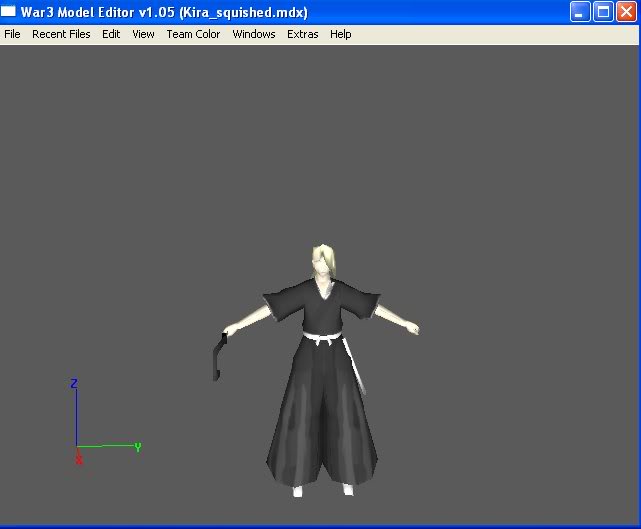Open the View menu
Image resolution: width=641 pixels, height=529 pixels.
tap(143, 34)
